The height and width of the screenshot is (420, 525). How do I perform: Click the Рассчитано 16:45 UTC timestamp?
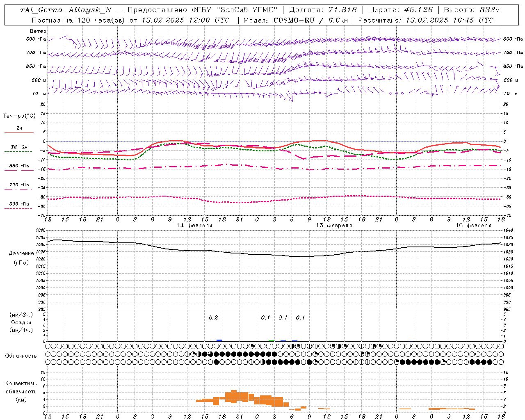(426, 20)
